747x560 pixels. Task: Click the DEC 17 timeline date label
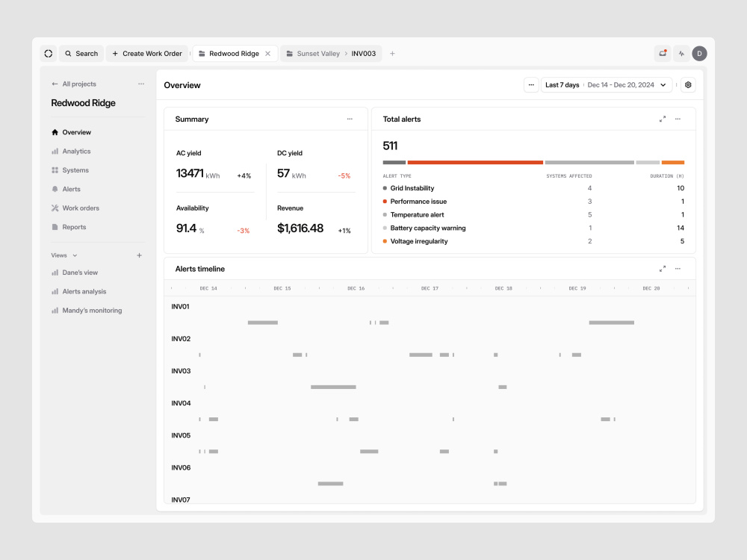[x=430, y=288]
